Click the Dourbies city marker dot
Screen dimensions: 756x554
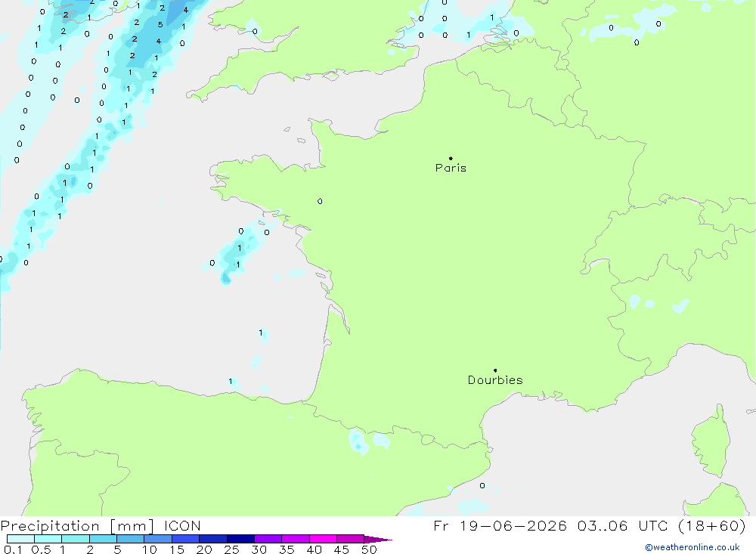click(495, 370)
